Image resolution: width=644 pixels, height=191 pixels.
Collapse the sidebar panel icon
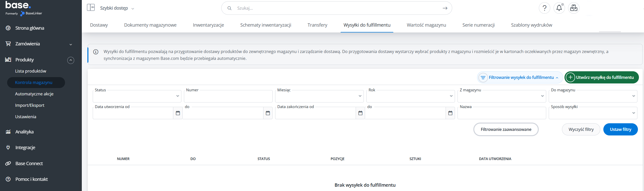91,8
